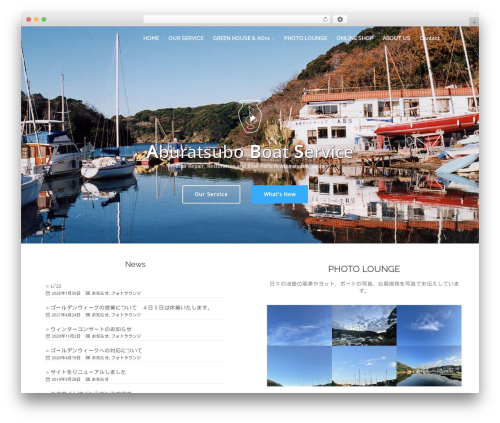The height and width of the screenshot is (423, 500).
Task: Click フォトラウンジ category in the 1/22 row
Action: [x=126, y=293]
